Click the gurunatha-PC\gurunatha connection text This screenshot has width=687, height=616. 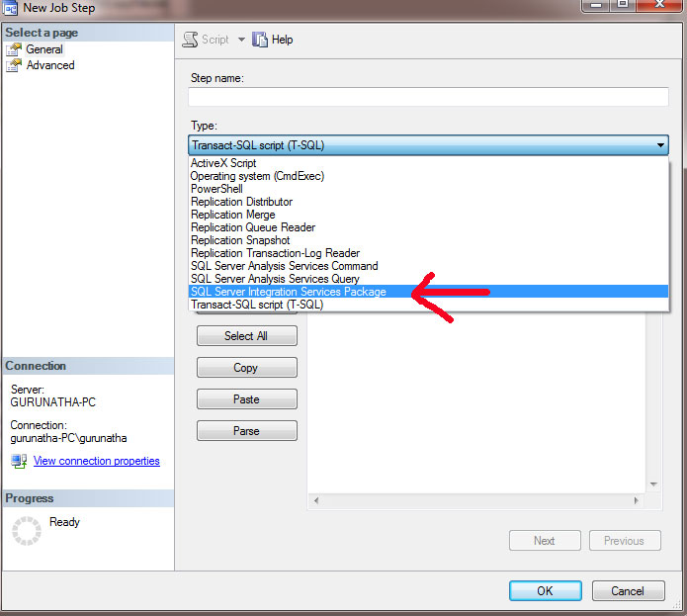(68, 438)
